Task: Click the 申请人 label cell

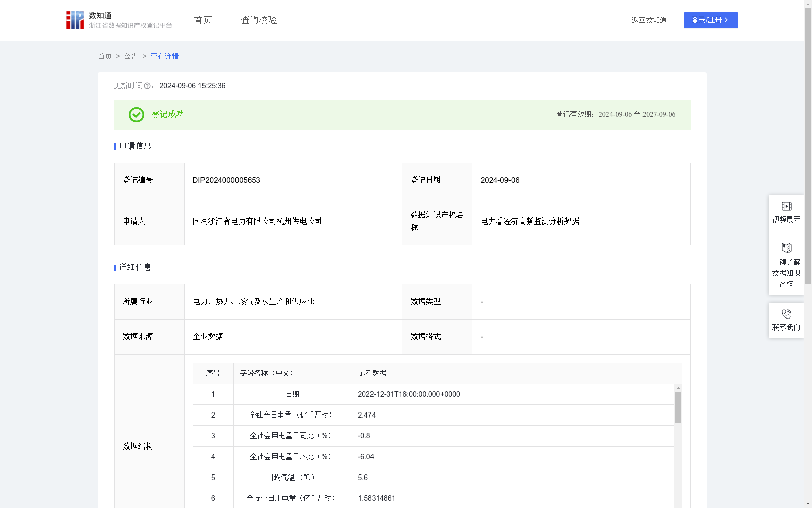Action: point(150,221)
